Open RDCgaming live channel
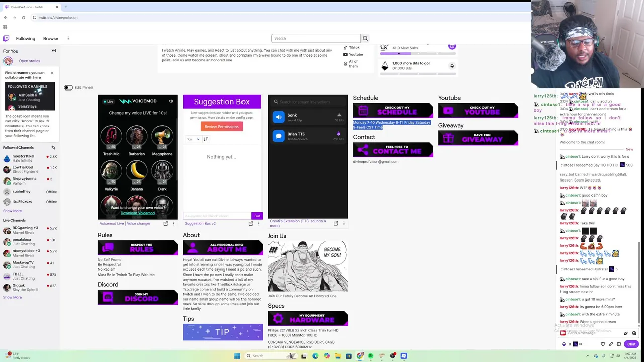 [30, 230]
